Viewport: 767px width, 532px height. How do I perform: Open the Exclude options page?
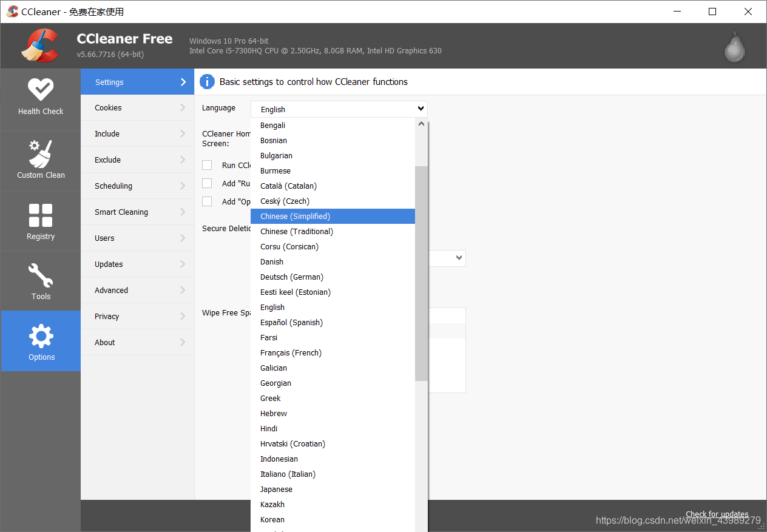point(137,160)
